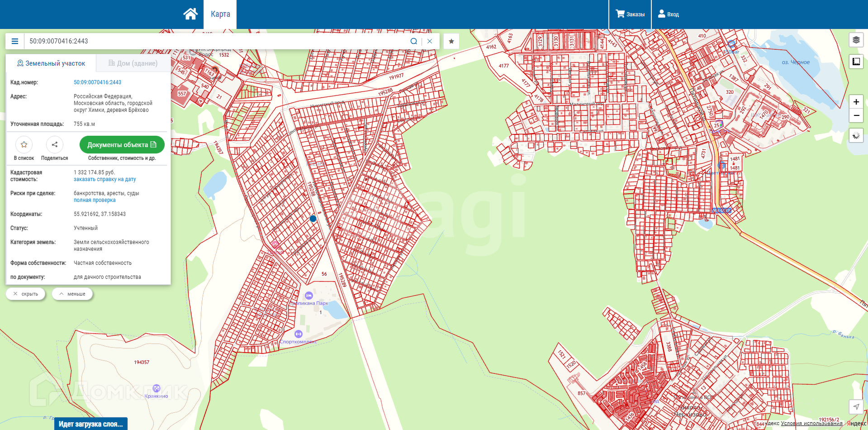Toggle the measurement ruler tool
Image resolution: width=868 pixels, height=430 pixels.
point(856,62)
